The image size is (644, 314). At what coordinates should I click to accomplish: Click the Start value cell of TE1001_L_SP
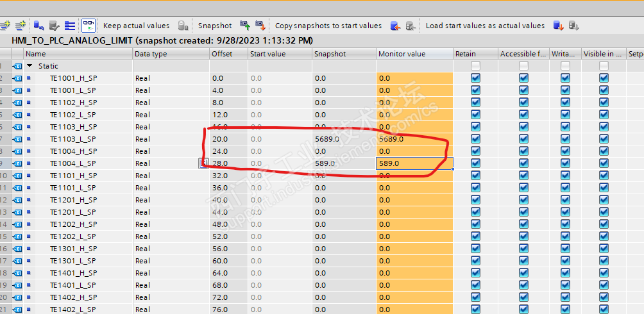(x=280, y=90)
